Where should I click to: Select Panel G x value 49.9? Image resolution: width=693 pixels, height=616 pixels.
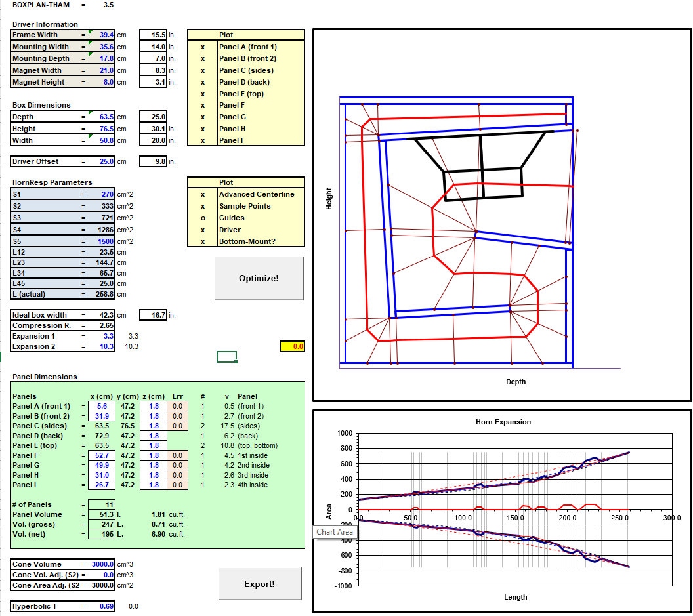(x=102, y=465)
